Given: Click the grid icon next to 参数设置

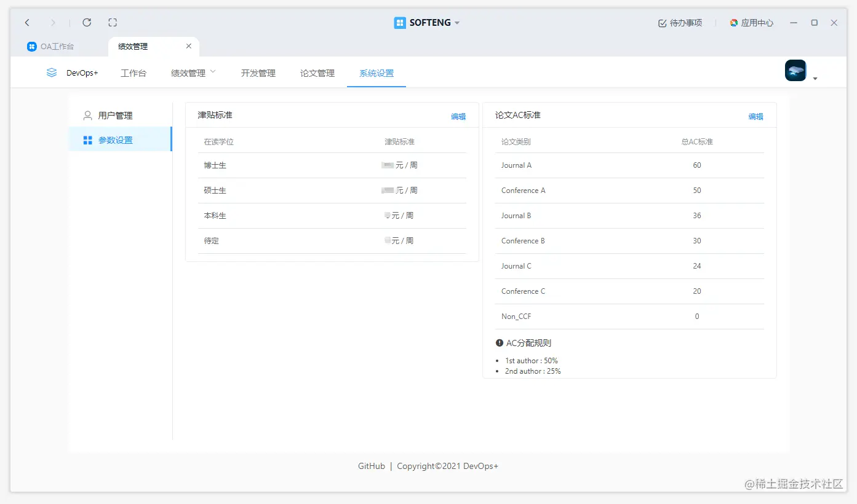Looking at the screenshot, I should (x=88, y=140).
